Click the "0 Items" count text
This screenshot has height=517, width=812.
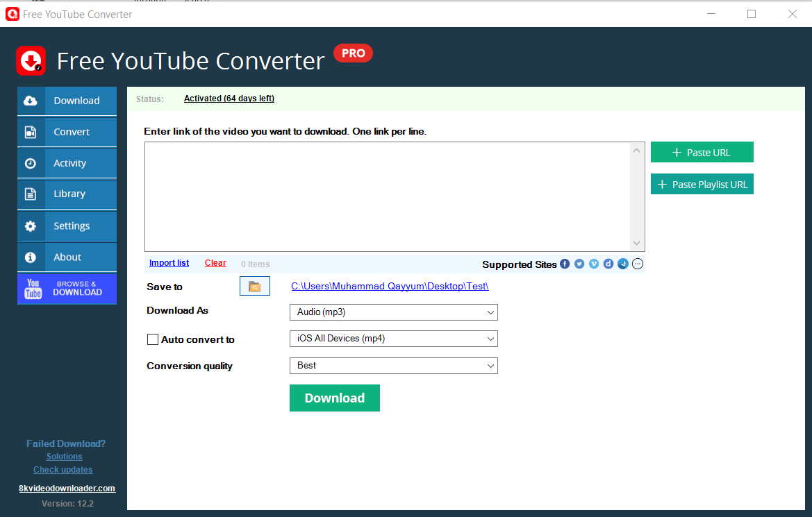256,264
